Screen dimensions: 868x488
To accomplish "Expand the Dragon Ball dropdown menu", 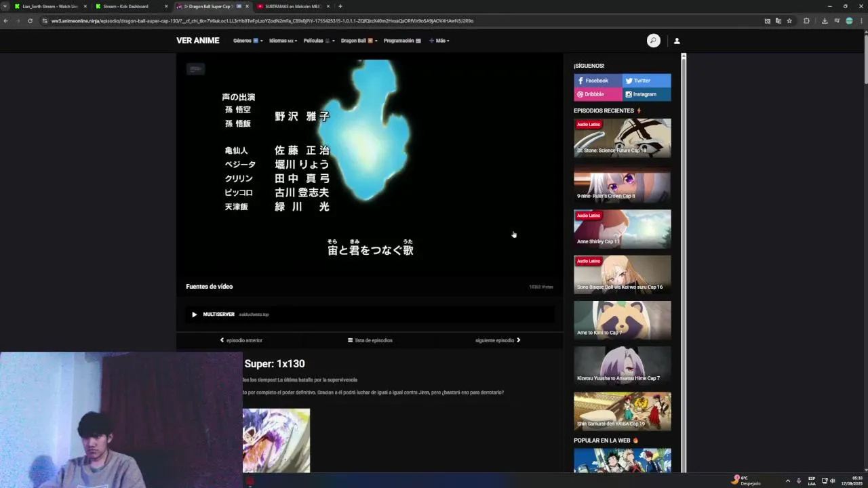I will coord(359,41).
